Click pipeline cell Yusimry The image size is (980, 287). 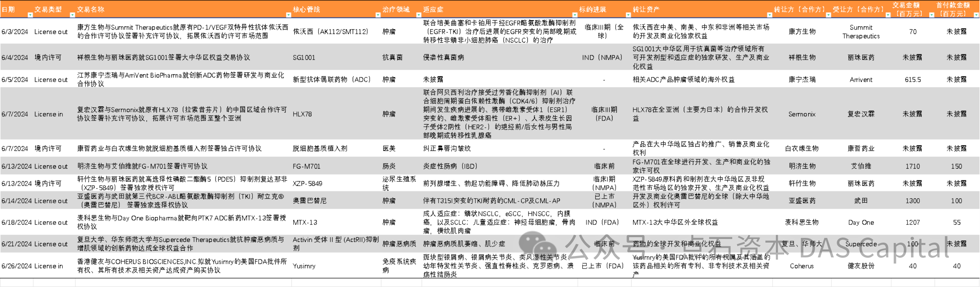click(304, 266)
